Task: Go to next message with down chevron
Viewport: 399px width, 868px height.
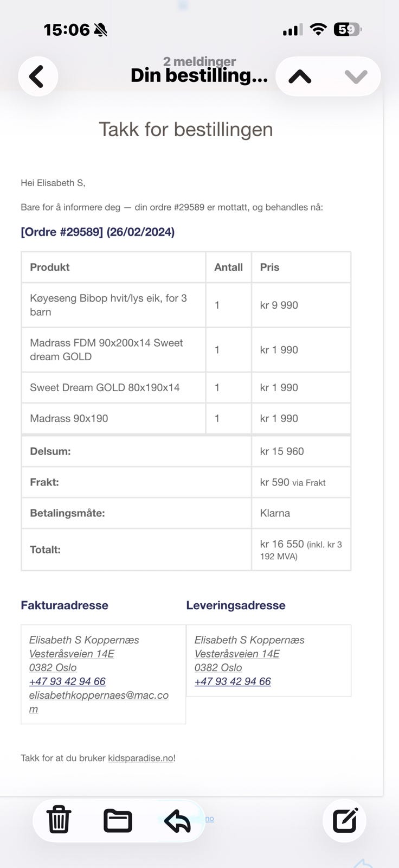Action: point(356,76)
